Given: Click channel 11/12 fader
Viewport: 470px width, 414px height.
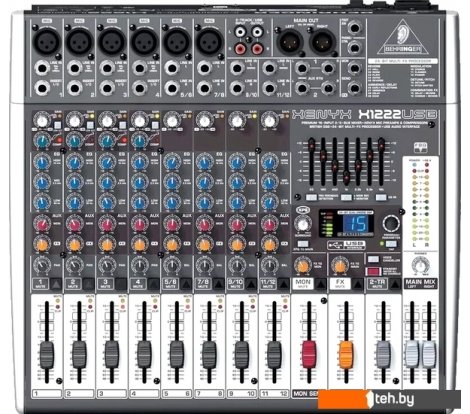Looking at the screenshot, I should [x=274, y=354].
